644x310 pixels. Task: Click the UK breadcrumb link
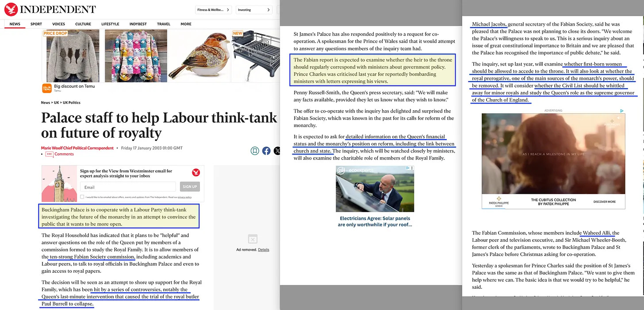pyautogui.click(x=56, y=103)
